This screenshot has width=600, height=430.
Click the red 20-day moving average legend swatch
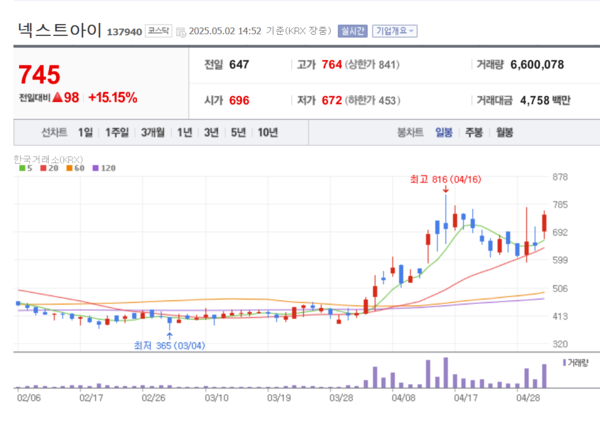[x=43, y=168]
